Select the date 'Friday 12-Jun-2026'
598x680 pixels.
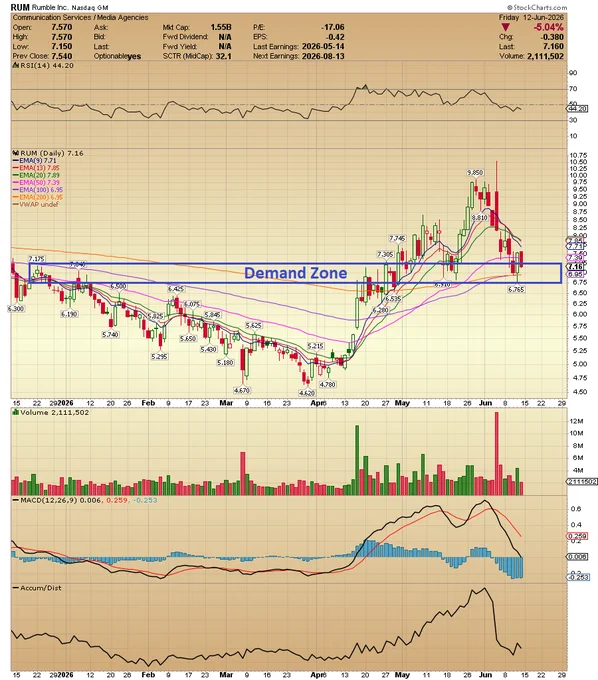pyautogui.click(x=531, y=17)
